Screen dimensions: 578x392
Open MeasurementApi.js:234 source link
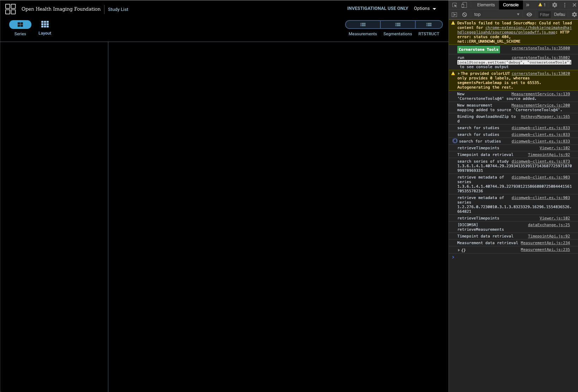[545, 243]
